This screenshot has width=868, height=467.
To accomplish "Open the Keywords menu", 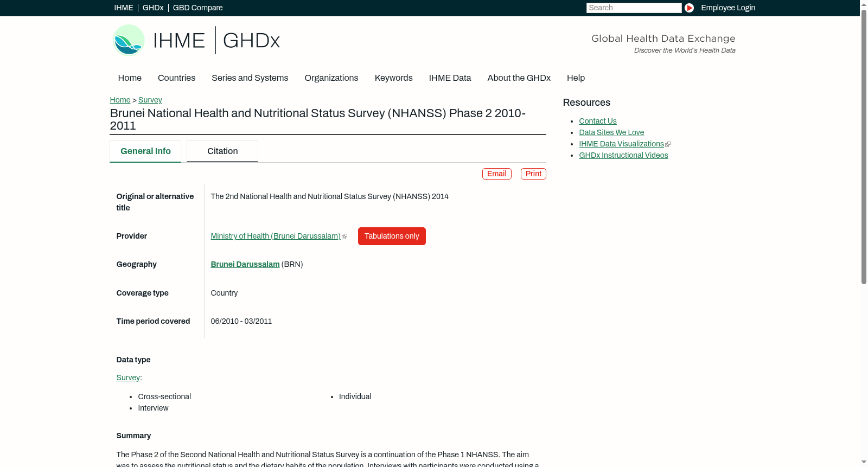I will click(x=393, y=78).
